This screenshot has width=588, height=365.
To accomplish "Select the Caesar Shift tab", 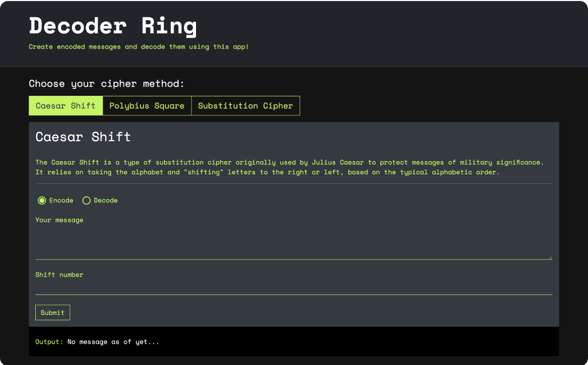I will pyautogui.click(x=66, y=106).
